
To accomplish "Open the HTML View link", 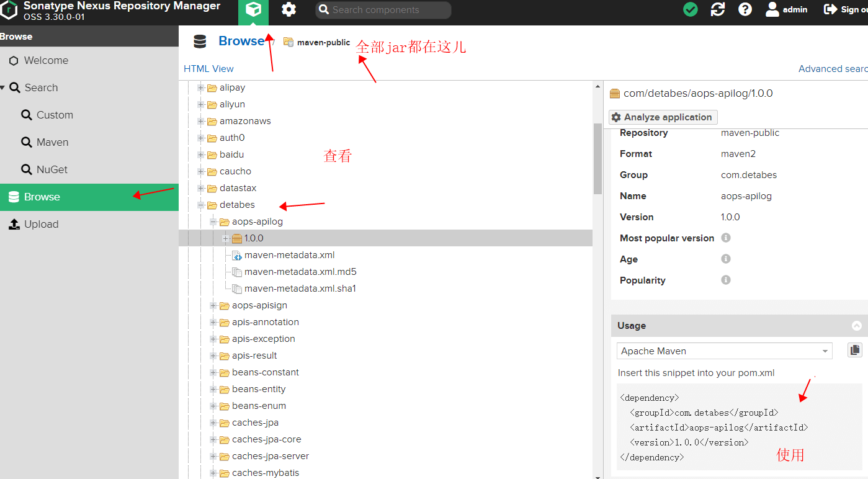I will coord(208,69).
